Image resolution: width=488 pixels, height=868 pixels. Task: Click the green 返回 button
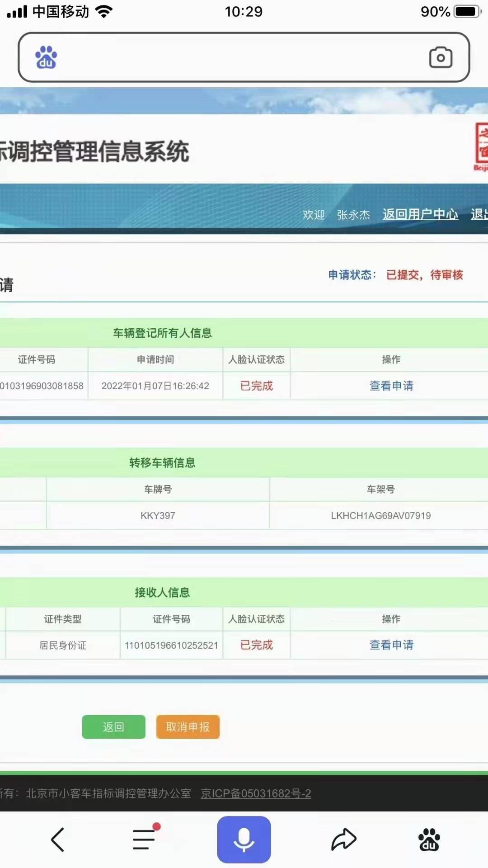[x=114, y=727]
